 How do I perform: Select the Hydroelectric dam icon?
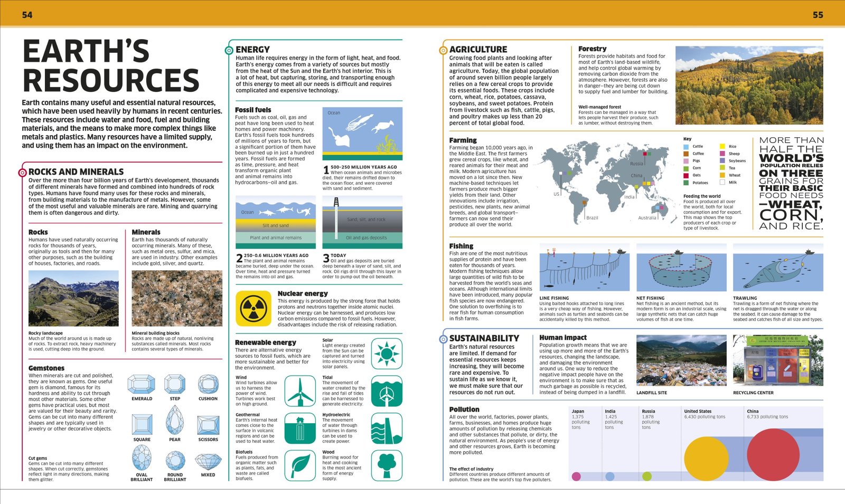point(387,428)
